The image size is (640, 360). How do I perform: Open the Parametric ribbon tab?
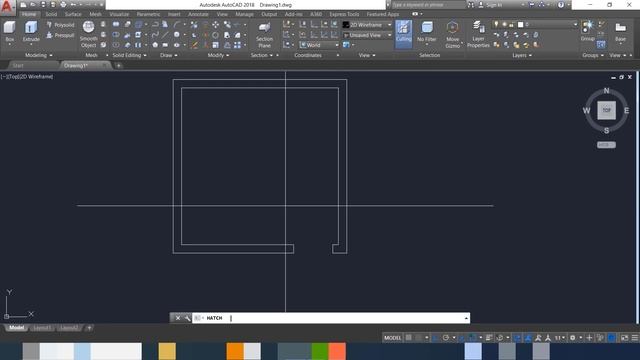point(148,14)
